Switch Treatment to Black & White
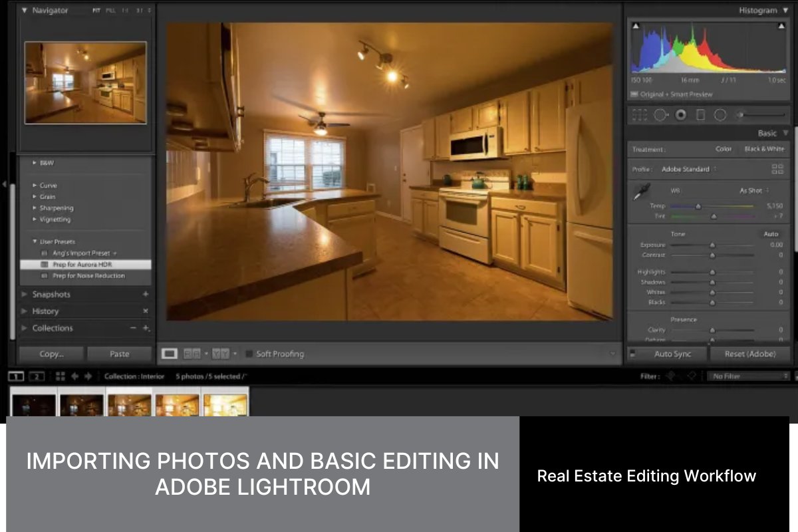 pos(765,149)
